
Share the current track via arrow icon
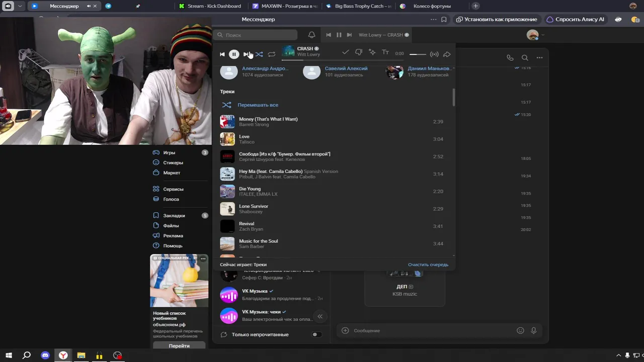coord(447,54)
